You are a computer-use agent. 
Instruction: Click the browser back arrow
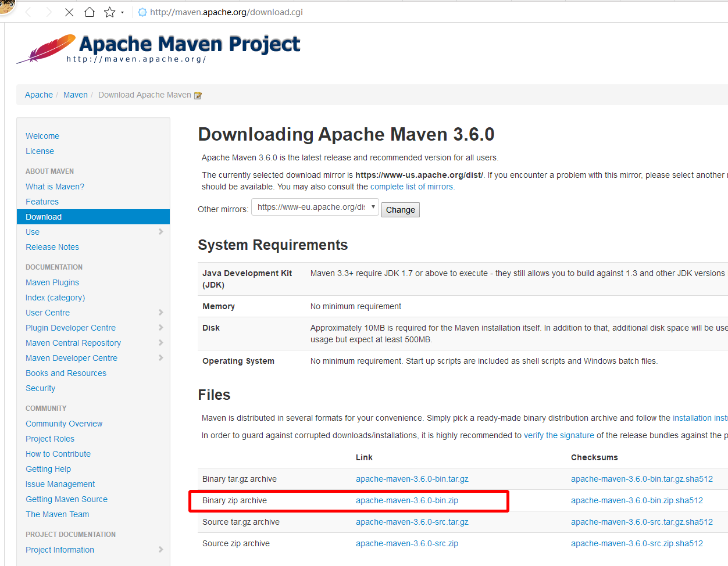click(28, 12)
